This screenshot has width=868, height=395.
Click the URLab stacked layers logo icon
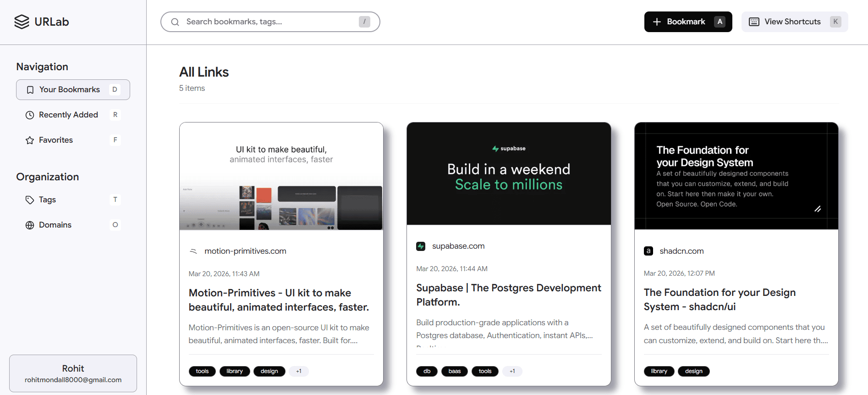point(22,22)
